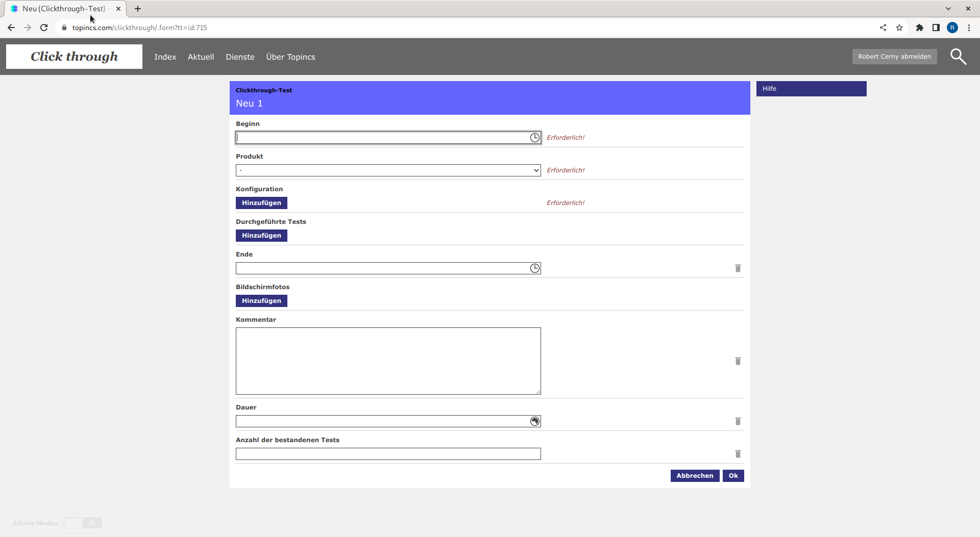Open the Dienste menu item

coord(240,57)
